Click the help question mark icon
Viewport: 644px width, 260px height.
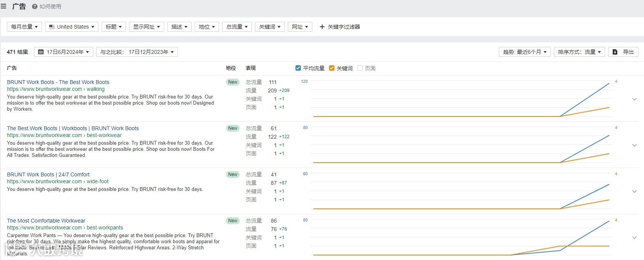35,6
